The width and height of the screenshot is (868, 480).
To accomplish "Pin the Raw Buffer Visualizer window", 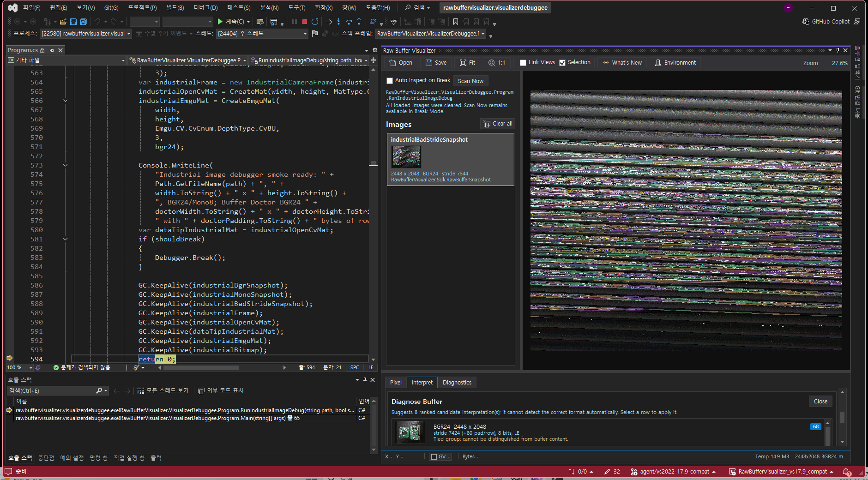I will pyautogui.click(x=838, y=50).
